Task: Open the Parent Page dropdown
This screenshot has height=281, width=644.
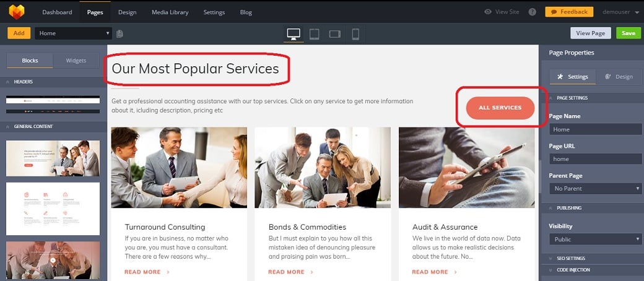Action: click(595, 188)
